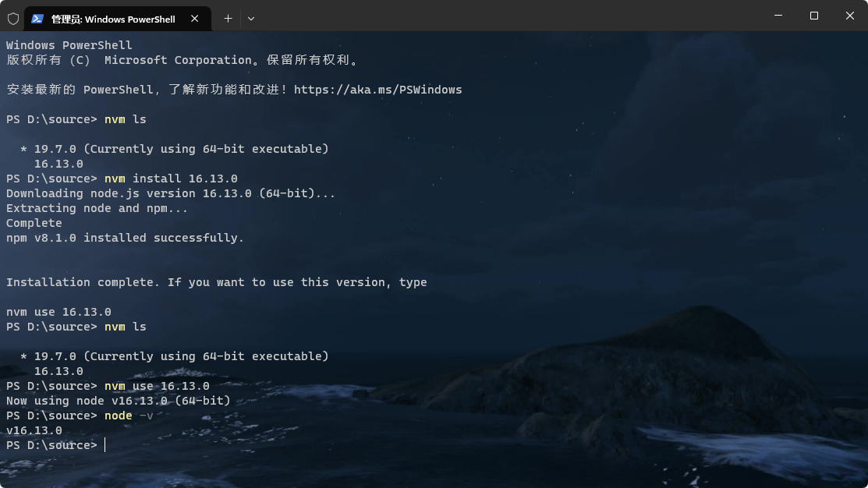868x488 pixels.
Task: Maximize the terminal window
Action: pos(813,16)
